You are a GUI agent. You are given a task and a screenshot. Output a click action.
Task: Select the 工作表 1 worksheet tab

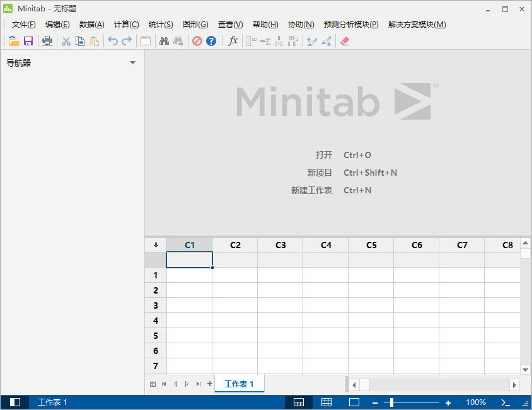click(x=239, y=384)
